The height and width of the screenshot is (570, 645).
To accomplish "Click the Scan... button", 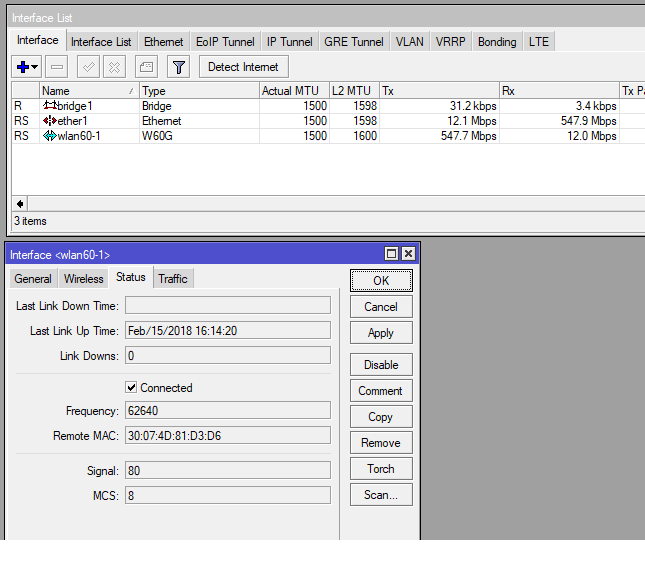I will coord(381,495).
